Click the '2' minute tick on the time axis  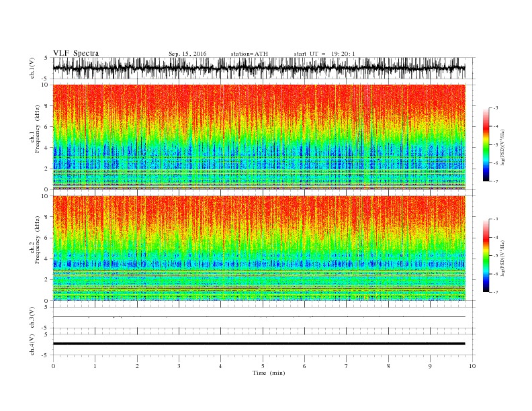click(x=137, y=366)
